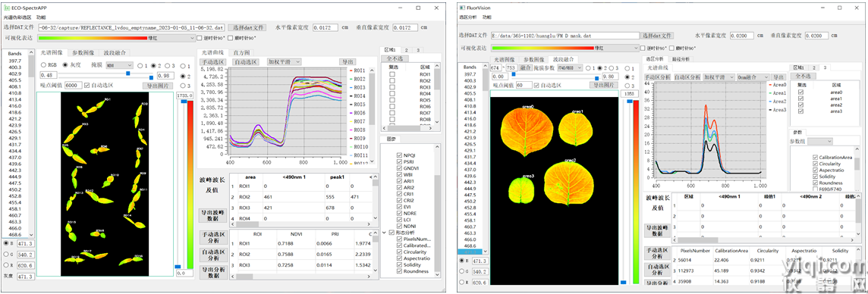Viewport: 868px width, 294px height.
Task: Enable 逆时针90° checkbox in ECO-SpectrAPP
Action: (x=200, y=38)
